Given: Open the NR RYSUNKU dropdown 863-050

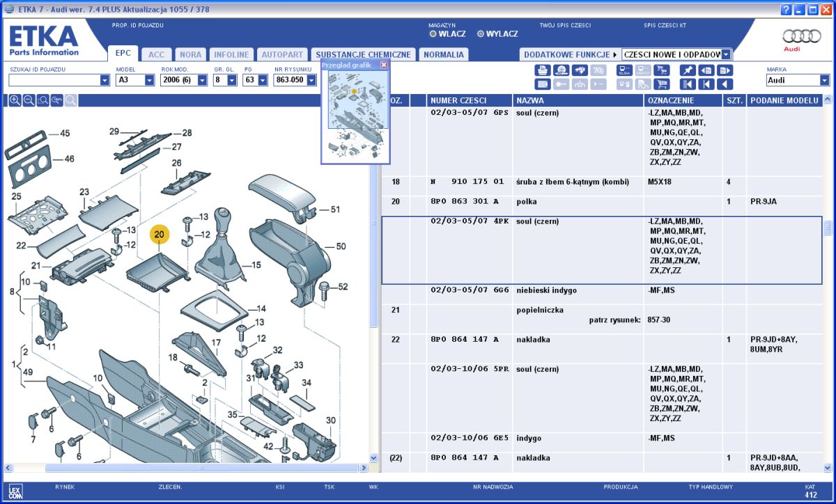Looking at the screenshot, I should (313, 80).
